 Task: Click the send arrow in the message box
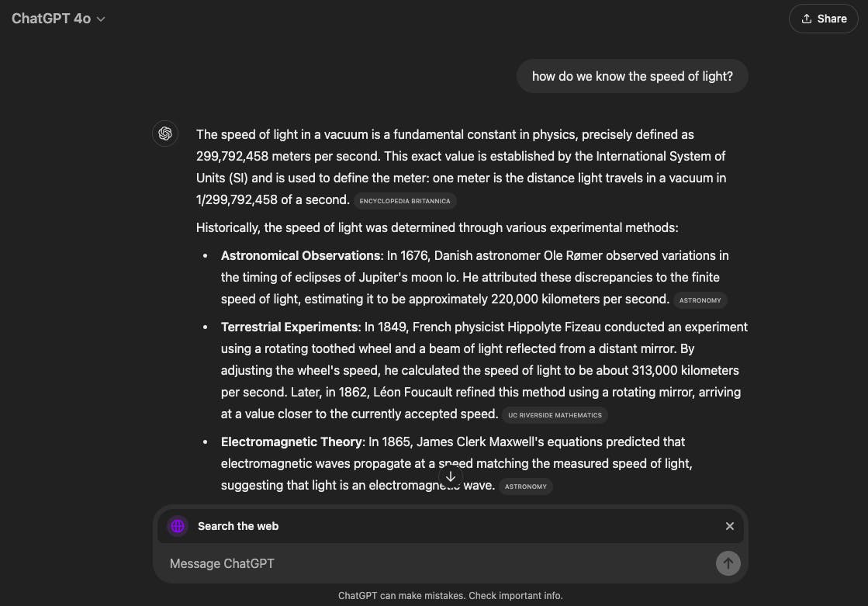(728, 563)
